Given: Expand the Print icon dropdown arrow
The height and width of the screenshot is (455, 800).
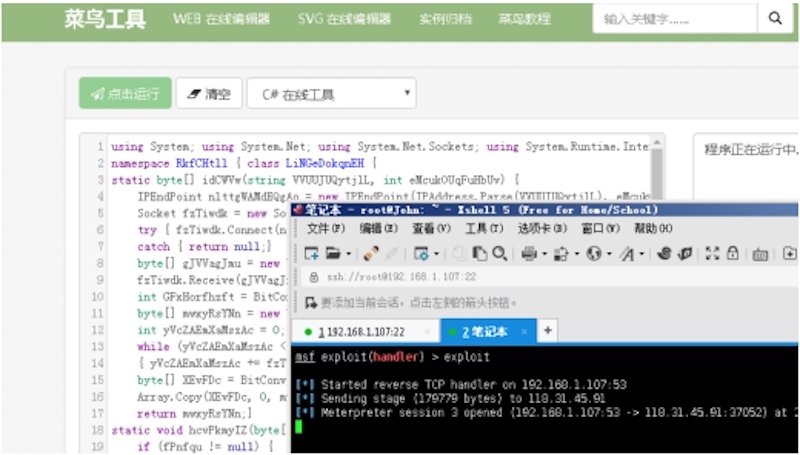Looking at the screenshot, I should pos(544,254).
